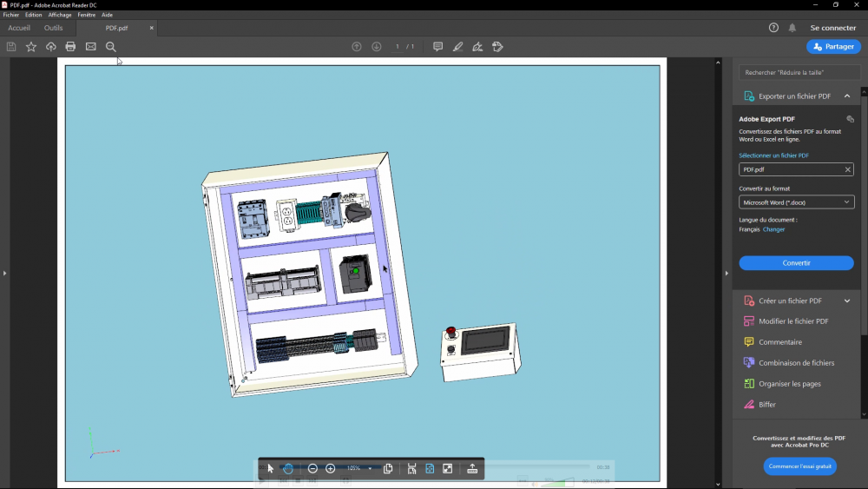Open the Aide menu
The image size is (868, 489).
107,15
